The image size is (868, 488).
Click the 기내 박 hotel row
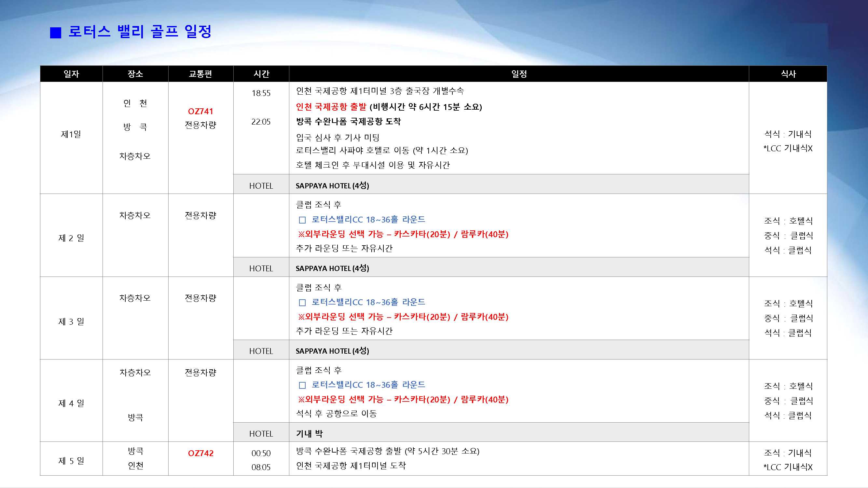click(x=309, y=433)
